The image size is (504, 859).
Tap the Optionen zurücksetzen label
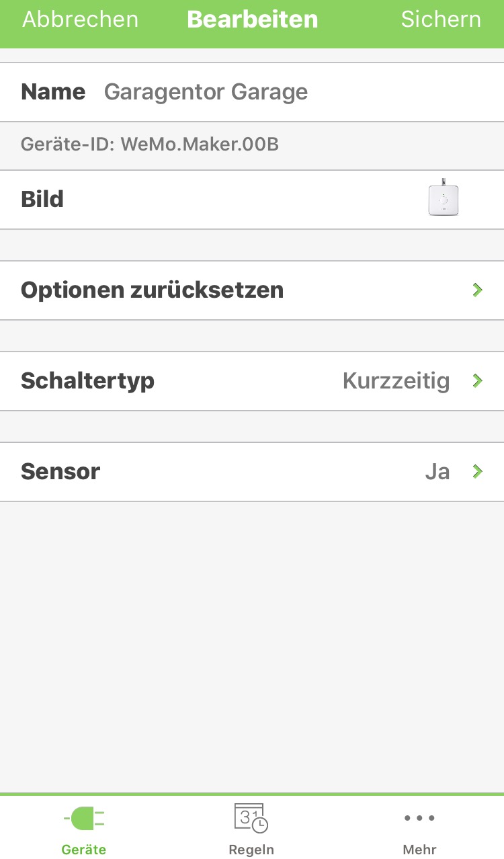coord(153,290)
